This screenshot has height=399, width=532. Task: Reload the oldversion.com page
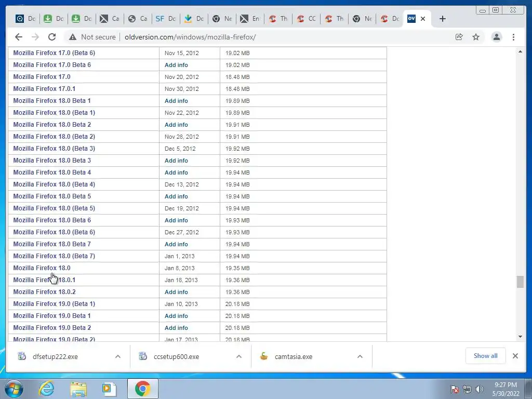(51, 37)
